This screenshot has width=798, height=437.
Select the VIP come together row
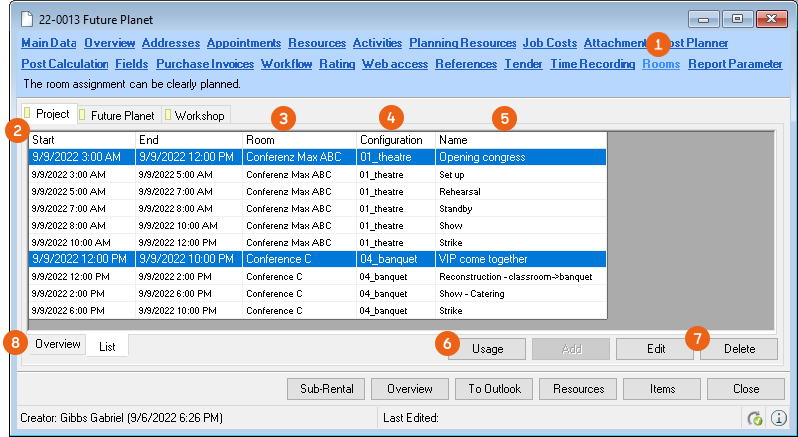(317, 259)
